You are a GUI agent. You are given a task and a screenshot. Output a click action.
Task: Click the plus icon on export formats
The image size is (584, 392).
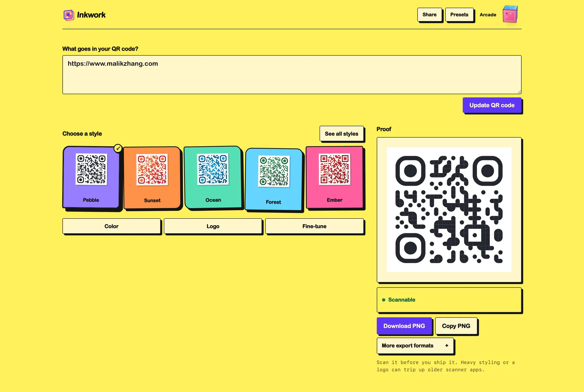[x=447, y=346]
